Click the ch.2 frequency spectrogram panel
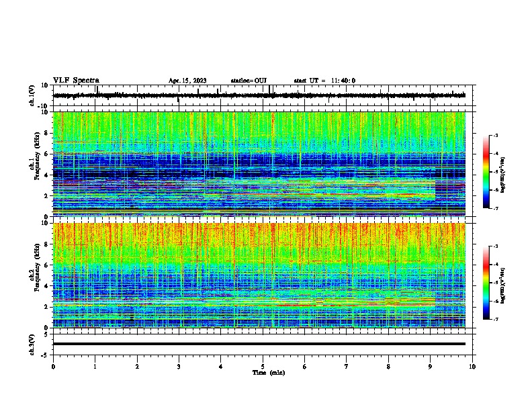Viewport: 532px width, 411px height. [259, 275]
